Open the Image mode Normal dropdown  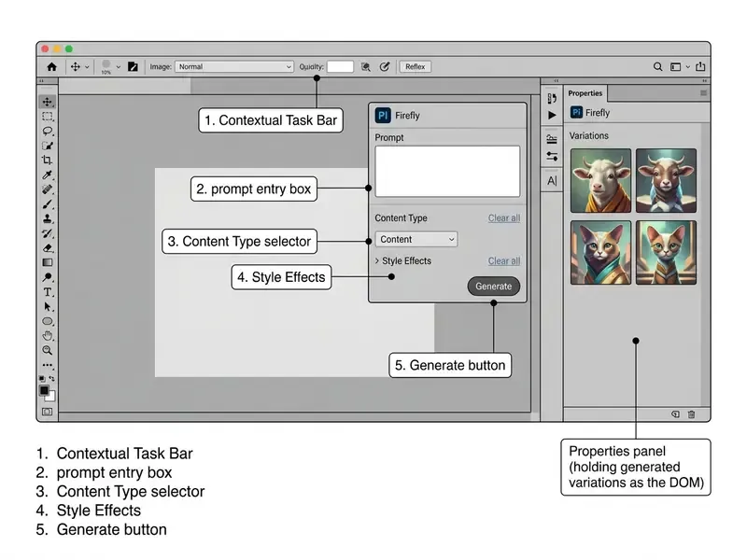click(x=234, y=67)
